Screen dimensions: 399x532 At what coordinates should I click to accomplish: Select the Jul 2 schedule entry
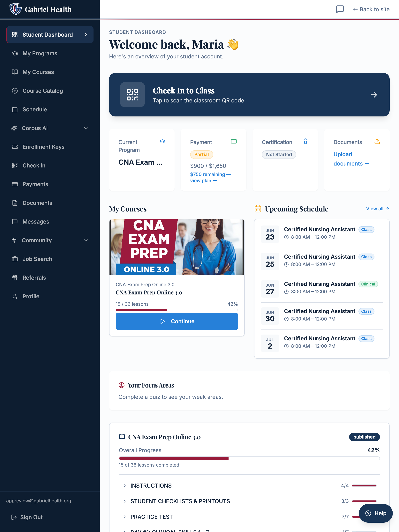tap(322, 343)
